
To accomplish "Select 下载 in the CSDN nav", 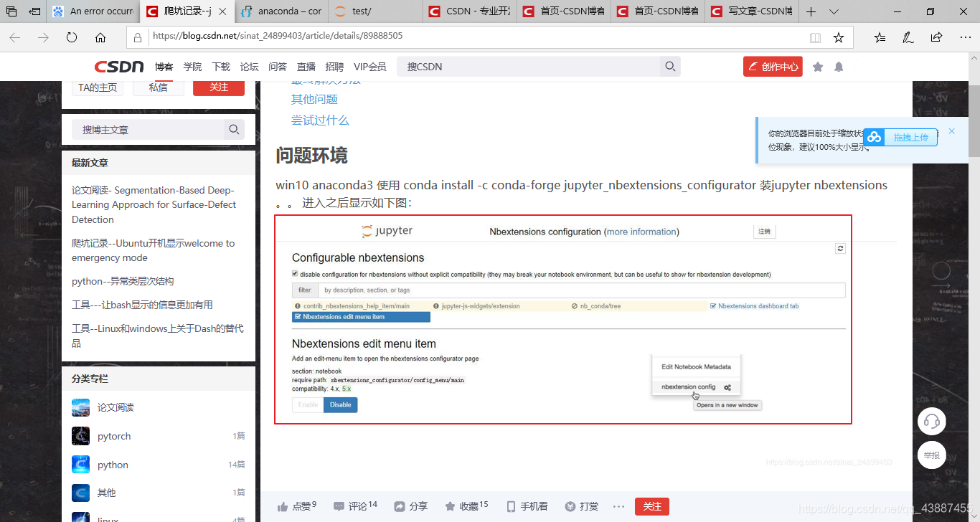I will tap(221, 67).
